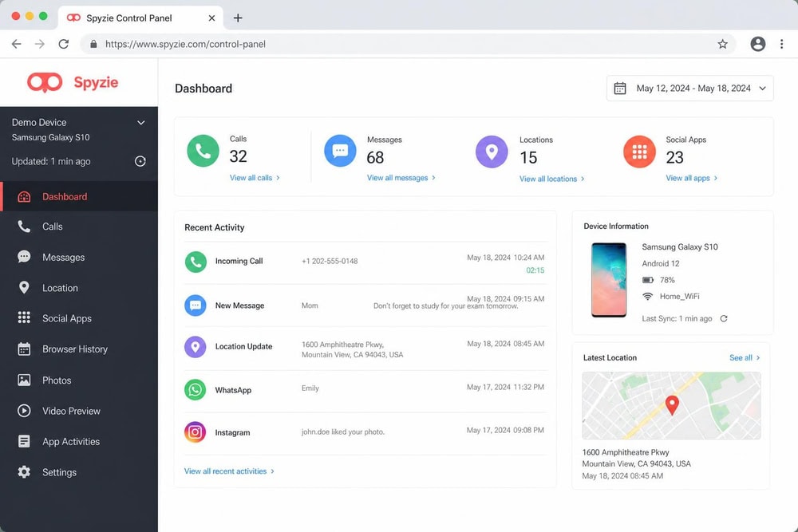Click the Instagram activity icon
Viewport: 798px width, 532px height.
click(x=195, y=432)
